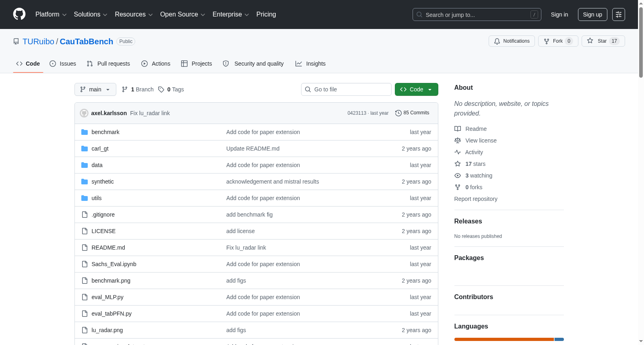Viewport: 644px width, 345px height.
Task: Open the main branch selector dropdown
Action: (x=95, y=89)
